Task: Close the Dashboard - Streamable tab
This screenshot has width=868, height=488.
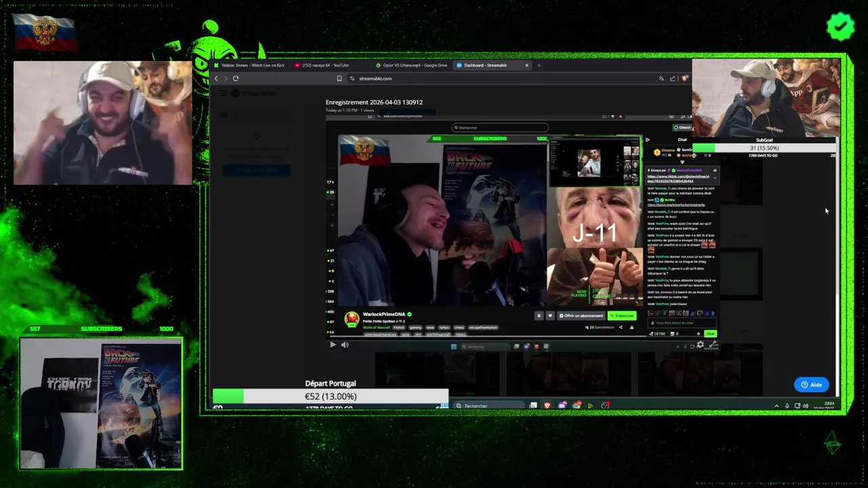Action: 527,65
